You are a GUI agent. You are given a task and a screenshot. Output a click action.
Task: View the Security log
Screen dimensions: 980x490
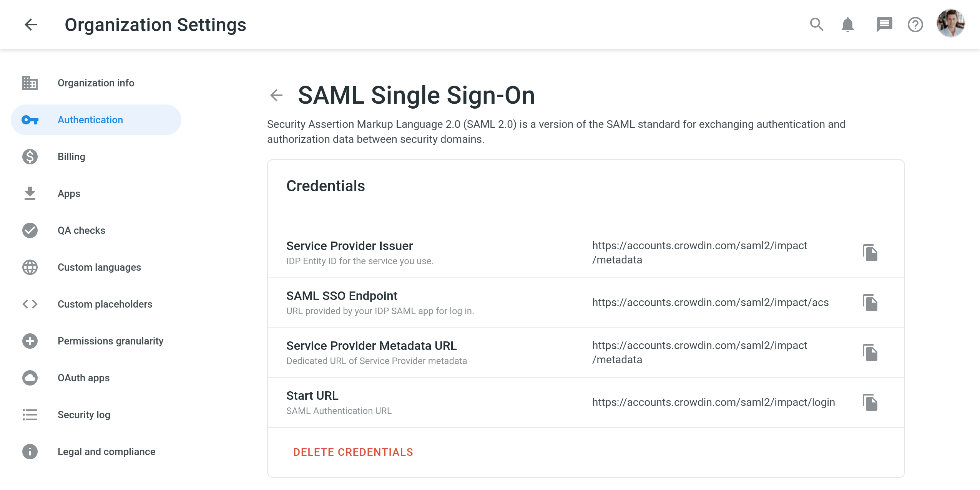[x=84, y=415]
